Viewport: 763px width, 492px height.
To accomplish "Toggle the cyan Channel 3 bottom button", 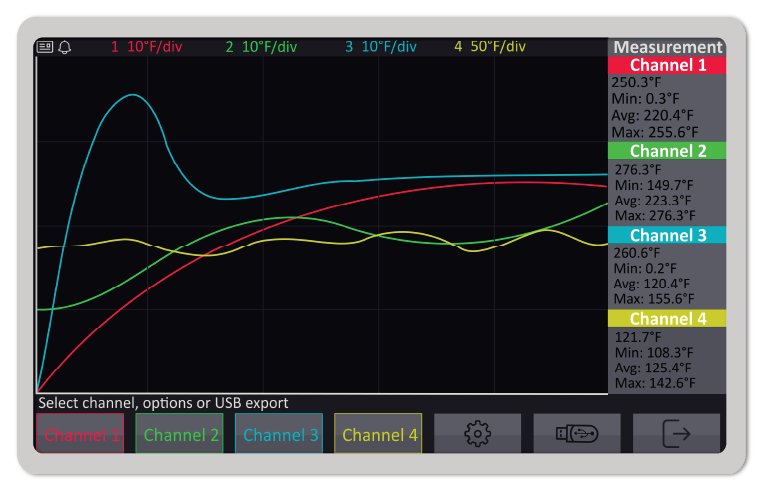I will click(x=279, y=434).
